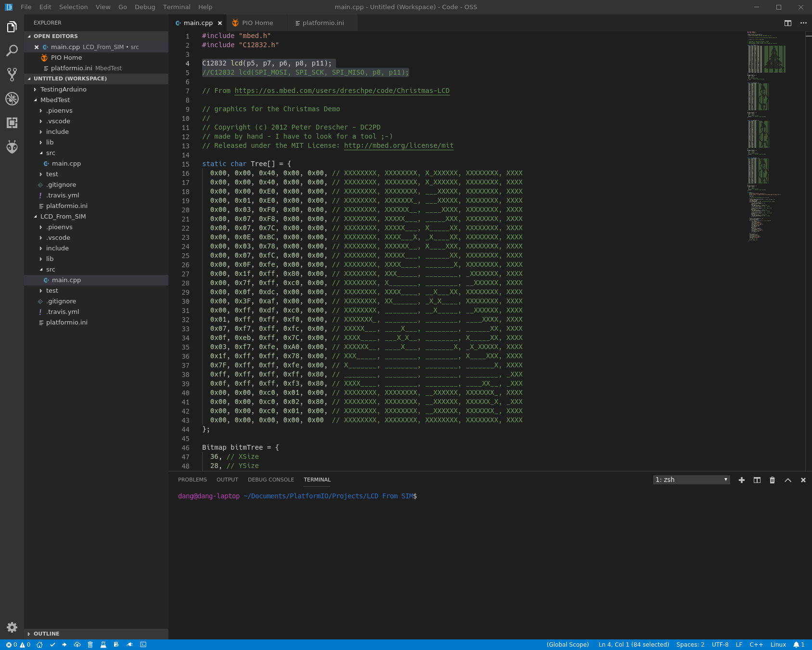Change end of line via 'LF' item

click(x=739, y=645)
